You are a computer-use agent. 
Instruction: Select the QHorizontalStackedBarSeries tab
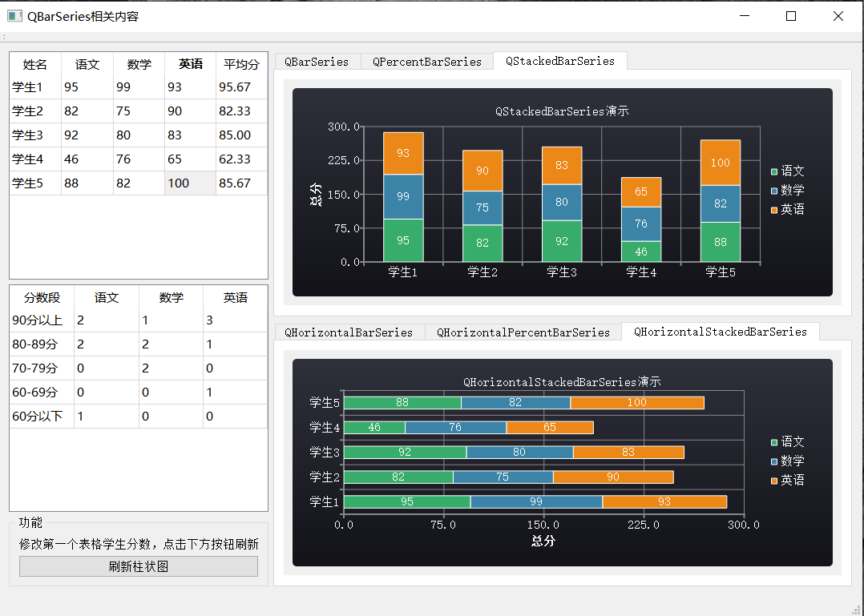point(720,332)
